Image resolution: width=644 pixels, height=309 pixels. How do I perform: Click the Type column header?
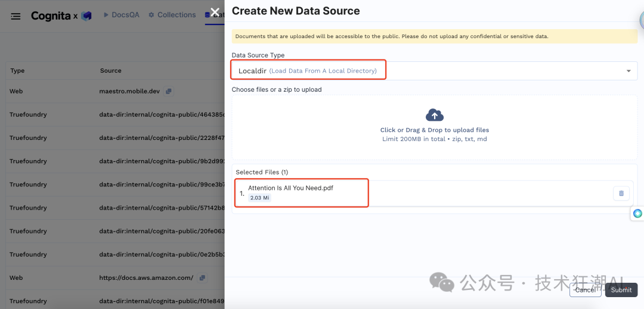pyautogui.click(x=17, y=71)
